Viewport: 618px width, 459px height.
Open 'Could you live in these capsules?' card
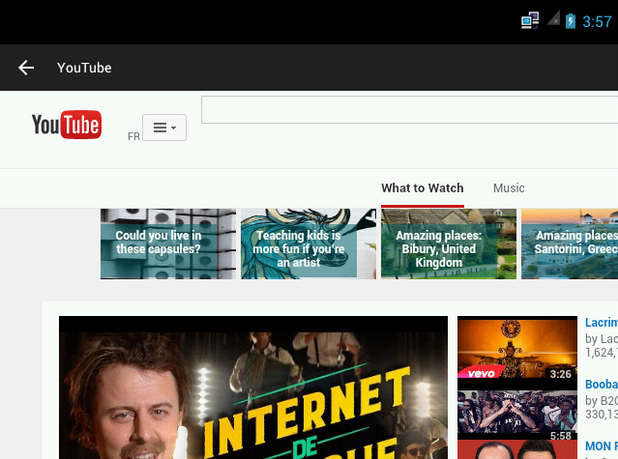168,244
